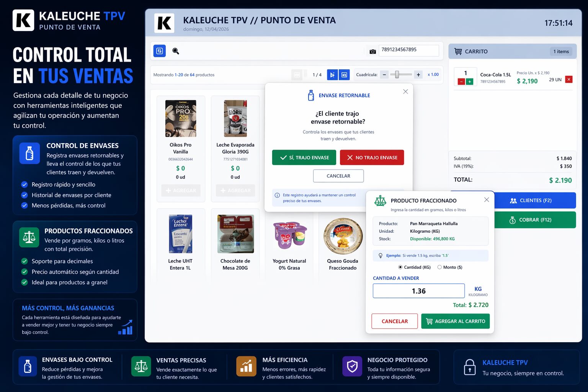588x392 pixels.
Task: Close the Producto Fraccionado dialog
Action: click(487, 200)
